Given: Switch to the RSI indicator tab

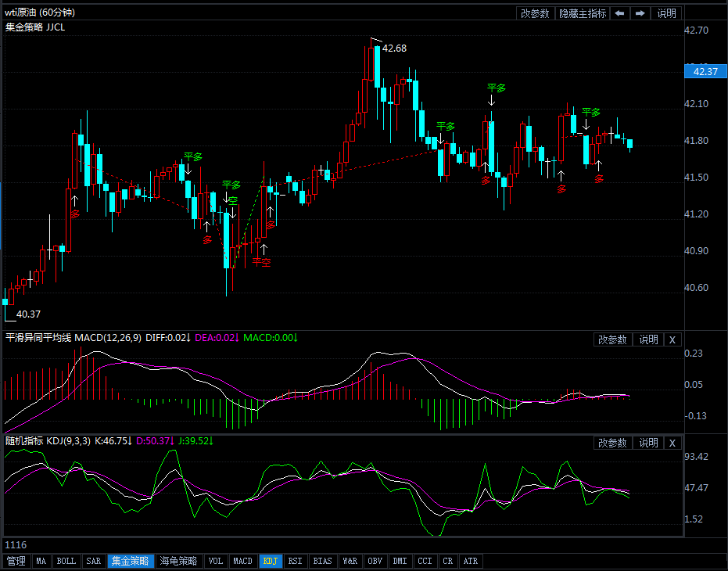Looking at the screenshot, I should tap(295, 561).
